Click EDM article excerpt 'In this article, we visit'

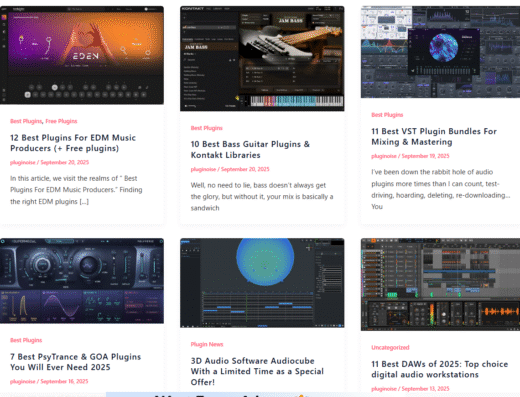(76, 190)
